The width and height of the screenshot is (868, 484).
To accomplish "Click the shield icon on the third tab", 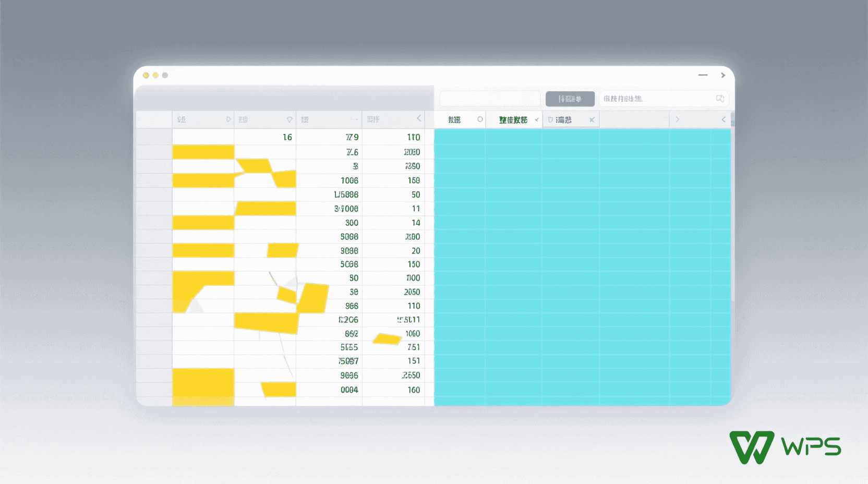I will (550, 120).
